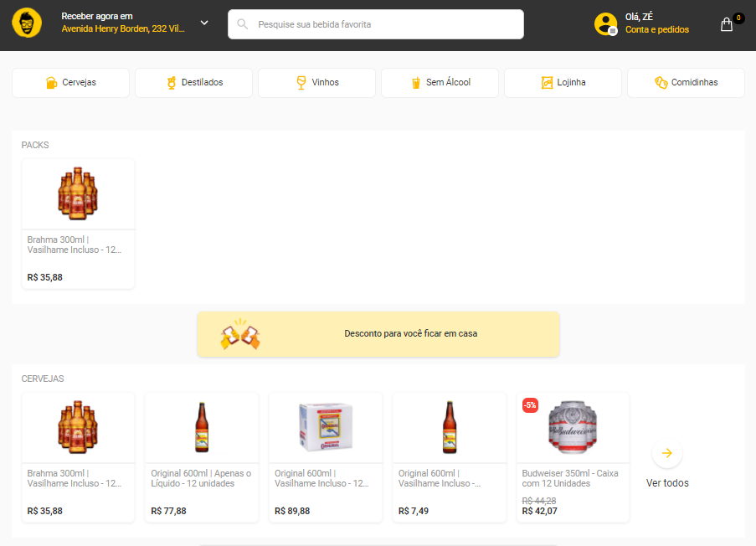The image size is (756, 546).
Task: Open the Sem Álcool category
Action: (440, 82)
